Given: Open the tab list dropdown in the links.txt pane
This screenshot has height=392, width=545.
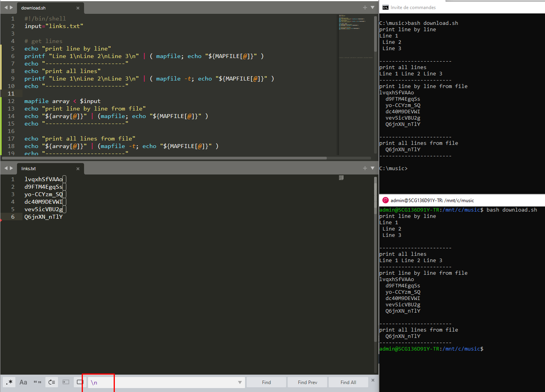Looking at the screenshot, I should point(373,168).
